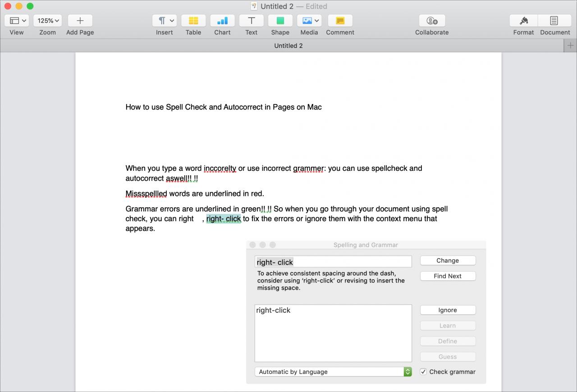Select the Untitled 2 document tab

coord(288,46)
